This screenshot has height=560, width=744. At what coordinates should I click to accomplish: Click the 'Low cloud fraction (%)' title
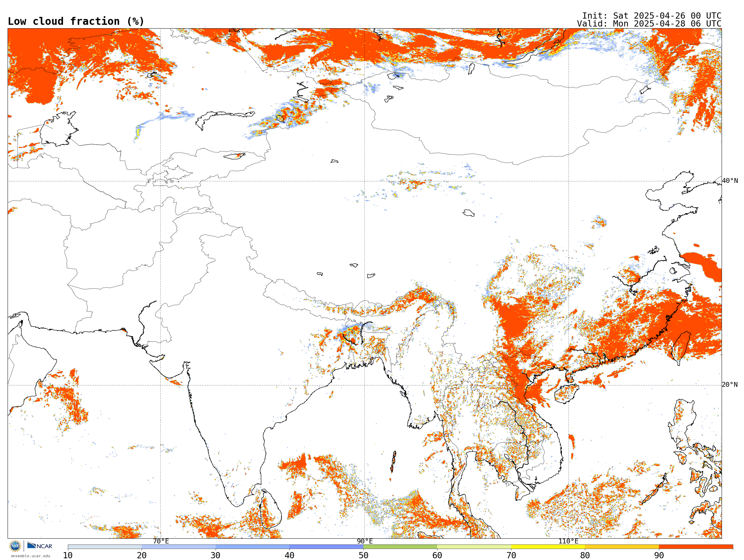[x=76, y=21]
